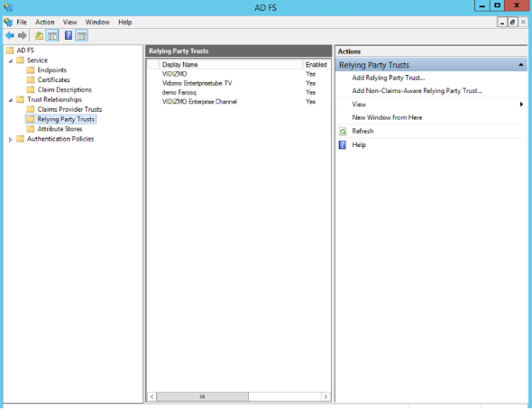Open the Action menu

click(45, 22)
